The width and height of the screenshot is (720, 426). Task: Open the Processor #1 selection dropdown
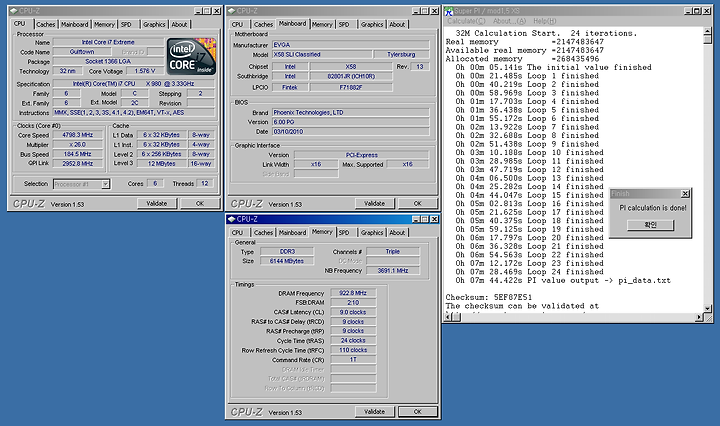105,184
